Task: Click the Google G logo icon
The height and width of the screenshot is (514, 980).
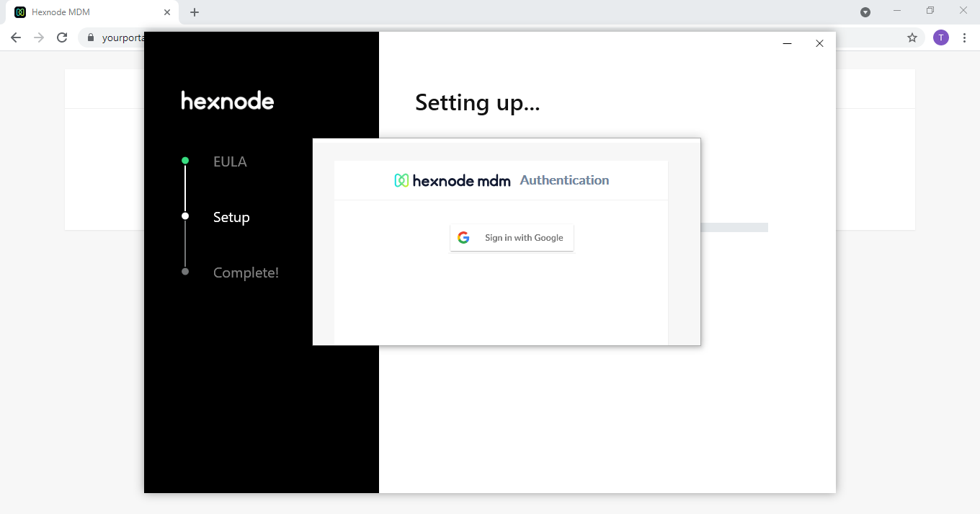Action: pos(463,237)
